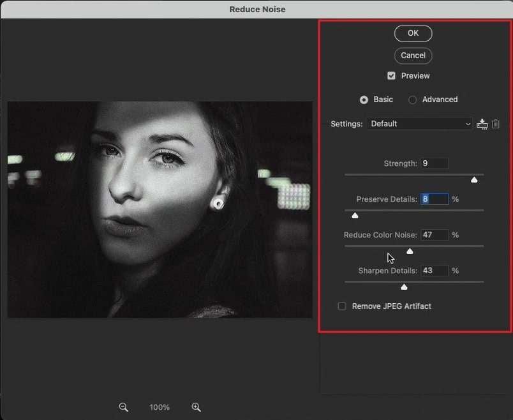Screen dimensions: 513x420
Task: Toggle the Preview checkbox off
Action: [x=391, y=75]
